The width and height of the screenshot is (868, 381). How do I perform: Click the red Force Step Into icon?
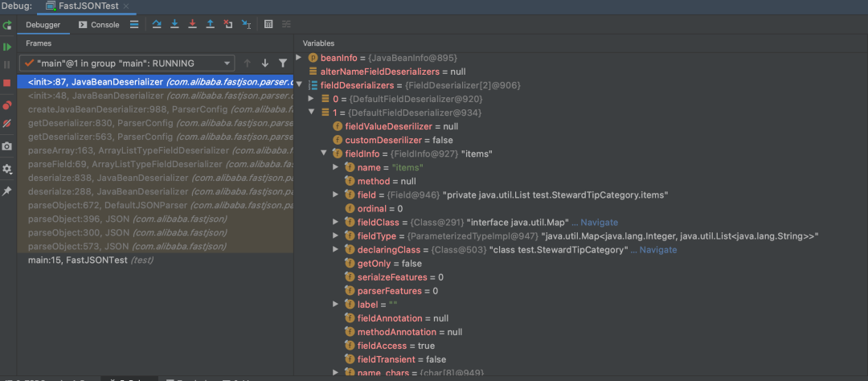[192, 25]
